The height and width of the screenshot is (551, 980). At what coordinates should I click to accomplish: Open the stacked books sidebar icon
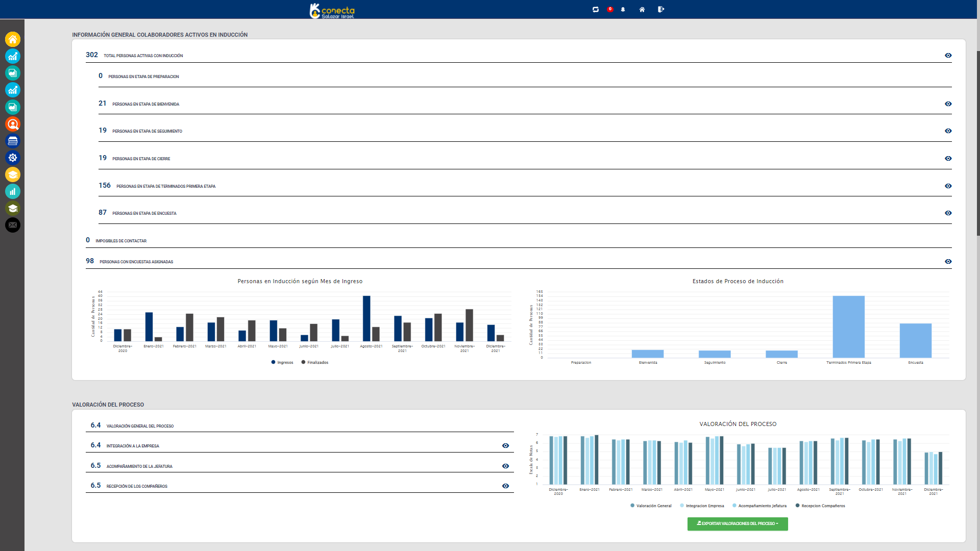[x=13, y=141]
